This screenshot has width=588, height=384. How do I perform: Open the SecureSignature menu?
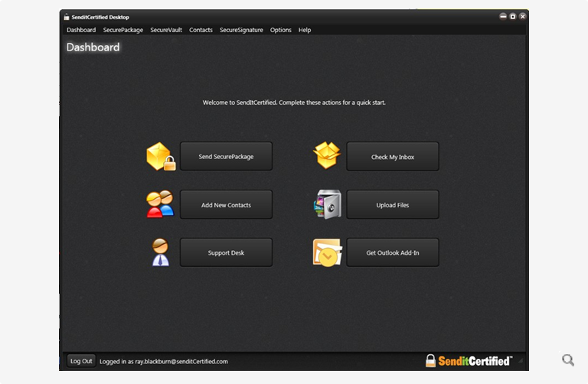click(241, 30)
